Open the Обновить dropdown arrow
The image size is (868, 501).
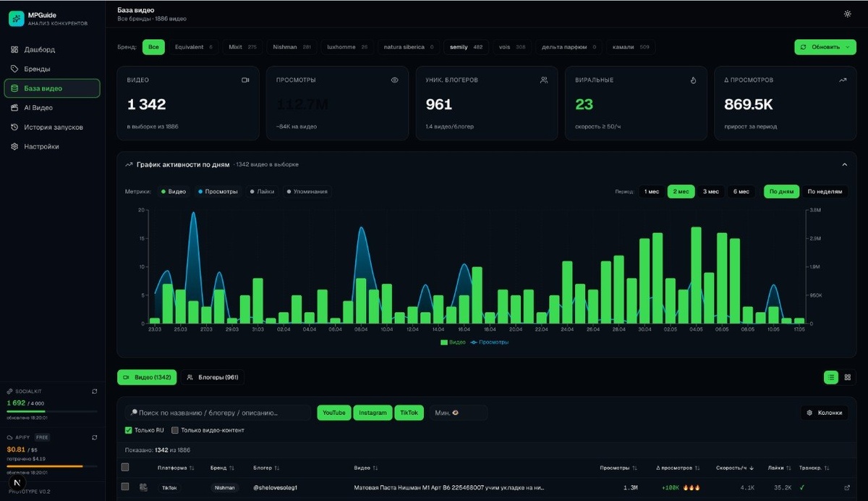848,47
